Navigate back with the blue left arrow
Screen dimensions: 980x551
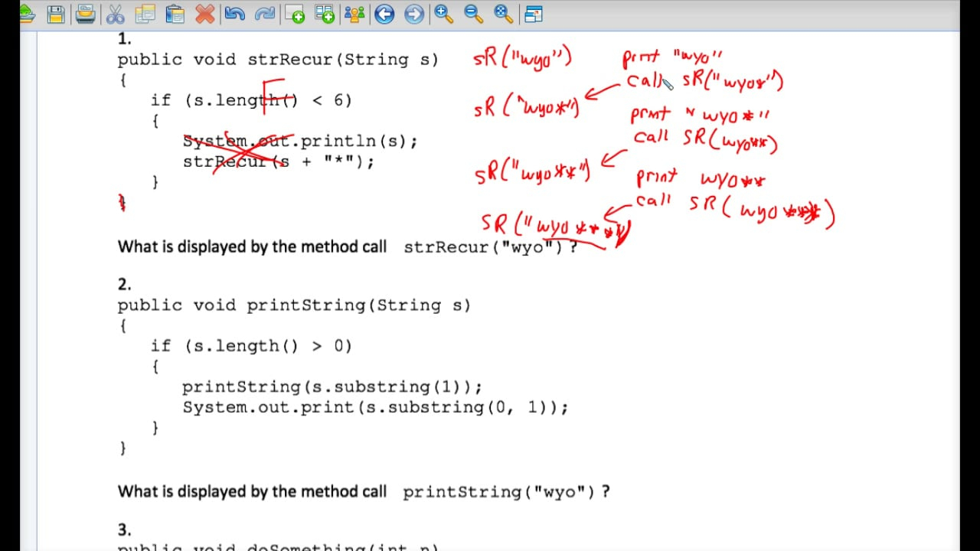click(384, 14)
